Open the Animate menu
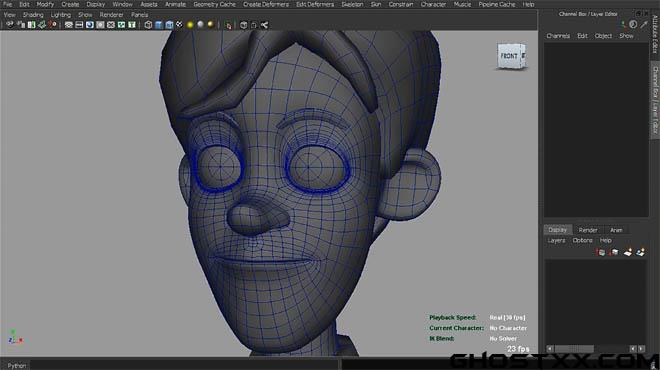 175,4
